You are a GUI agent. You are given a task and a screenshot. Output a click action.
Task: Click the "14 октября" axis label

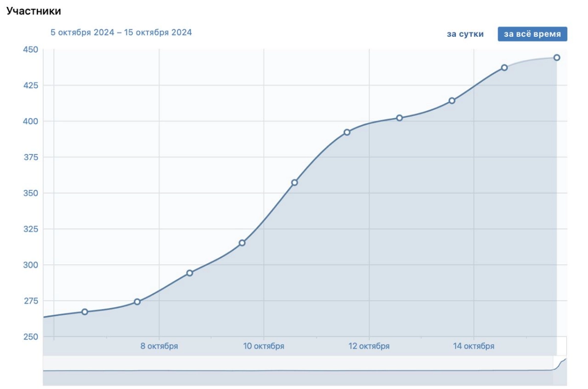pyautogui.click(x=474, y=346)
